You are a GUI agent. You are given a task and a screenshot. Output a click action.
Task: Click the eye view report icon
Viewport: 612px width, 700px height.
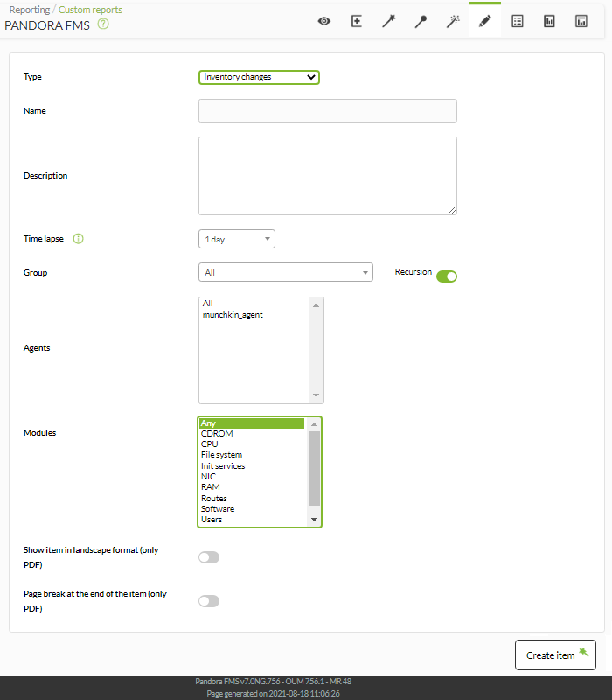[x=324, y=21]
